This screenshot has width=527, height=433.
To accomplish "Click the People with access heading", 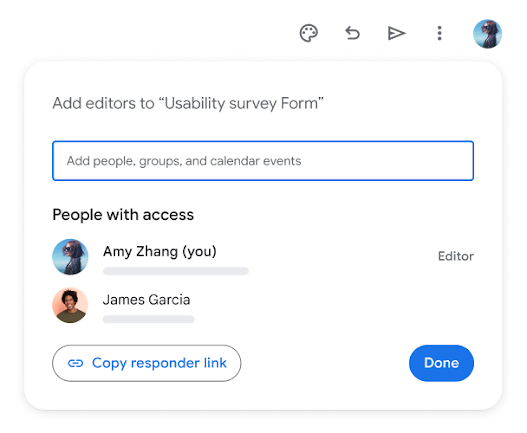I will [123, 214].
